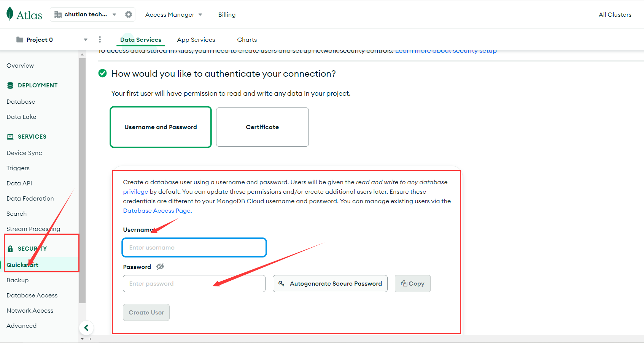Screen dimensions: 644x343
Task: Click the Atlas leaf logo
Action: coord(10,14)
